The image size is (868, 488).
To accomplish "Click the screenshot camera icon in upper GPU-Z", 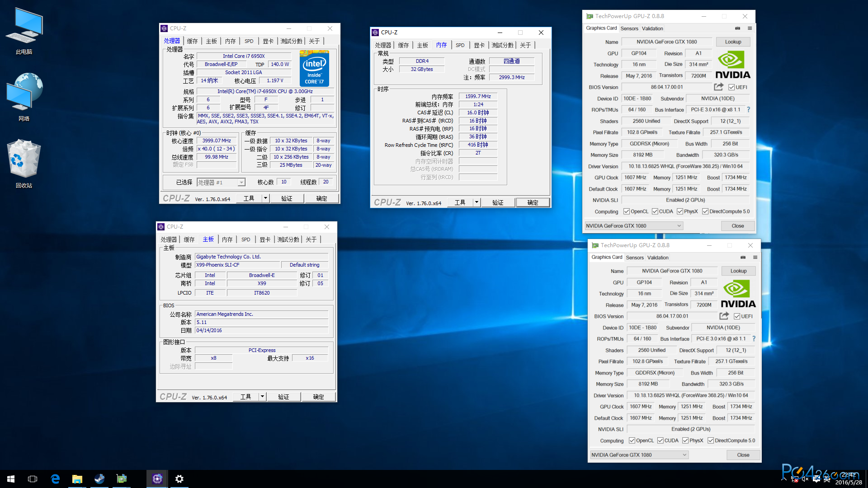I will (737, 28).
